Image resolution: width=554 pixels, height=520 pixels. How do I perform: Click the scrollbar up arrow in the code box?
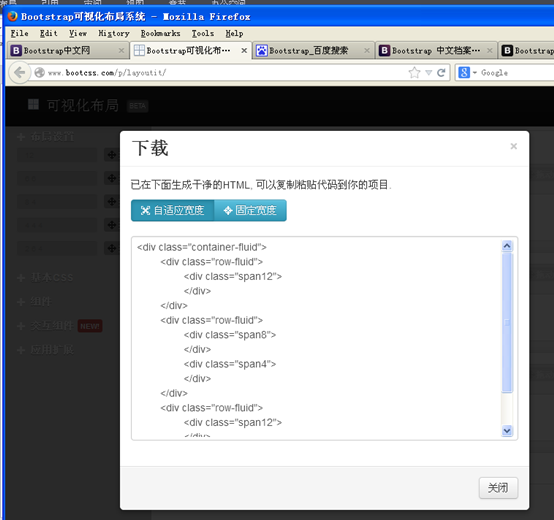coord(507,246)
